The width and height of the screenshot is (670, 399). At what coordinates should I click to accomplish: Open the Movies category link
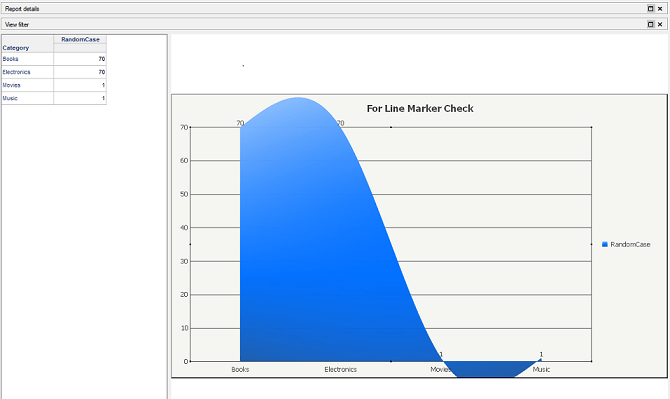11,85
